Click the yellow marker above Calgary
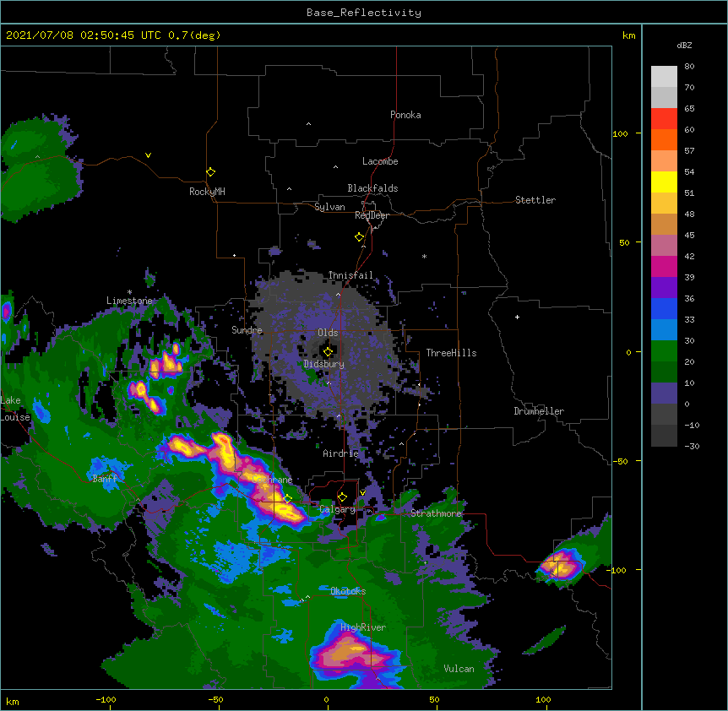Viewport: 728px width, 711px height. coord(342,497)
